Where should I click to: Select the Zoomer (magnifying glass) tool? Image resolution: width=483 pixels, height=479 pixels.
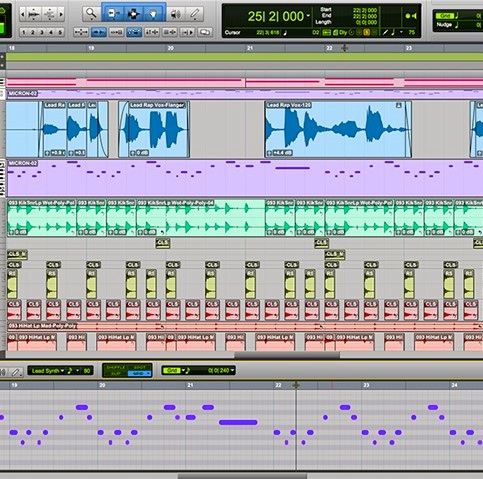91,14
